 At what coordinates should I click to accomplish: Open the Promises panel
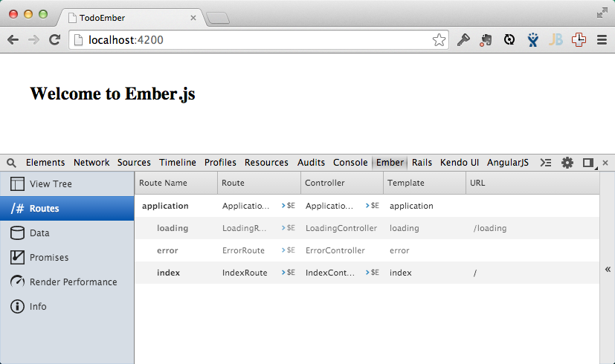[x=67, y=258]
